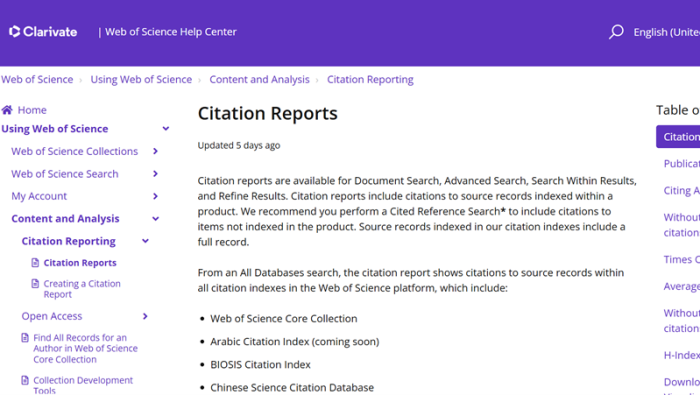
Task: Jump to Publications entry in table of contents
Action: coord(682,163)
